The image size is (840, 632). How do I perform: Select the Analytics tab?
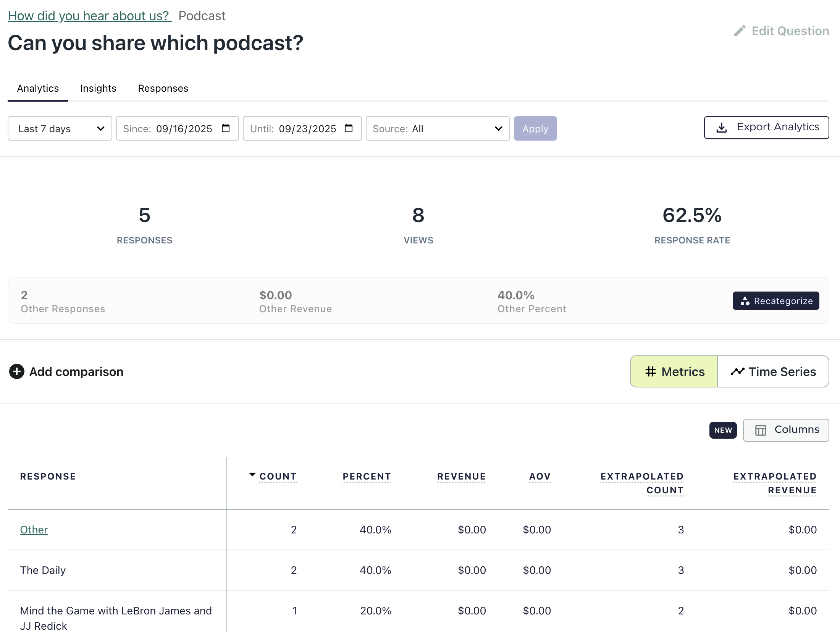click(x=38, y=88)
